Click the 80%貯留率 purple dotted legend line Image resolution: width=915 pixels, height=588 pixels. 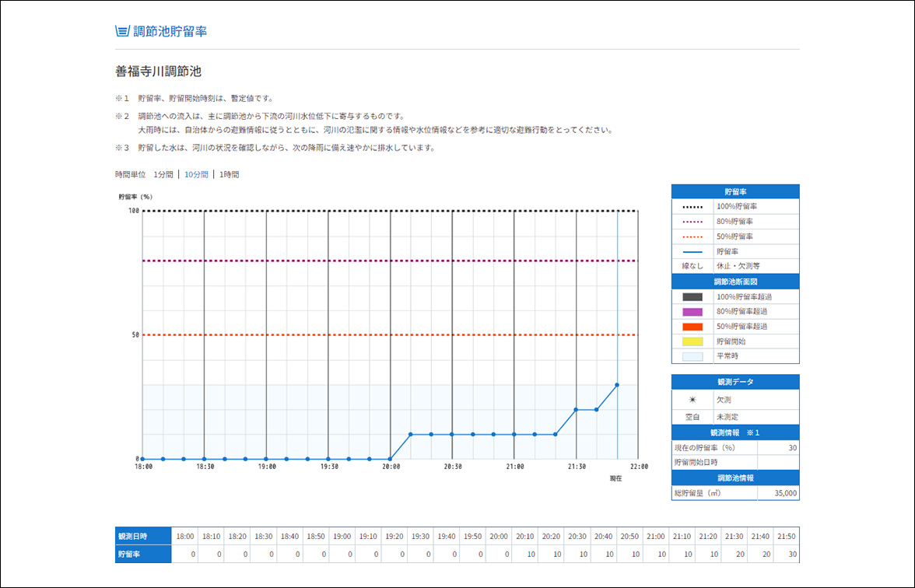(x=692, y=222)
